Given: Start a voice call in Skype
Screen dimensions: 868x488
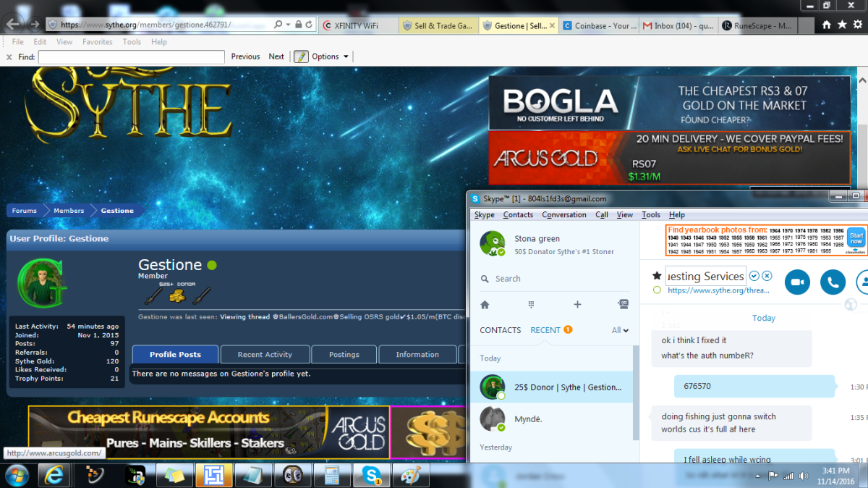Looking at the screenshot, I should point(833,282).
